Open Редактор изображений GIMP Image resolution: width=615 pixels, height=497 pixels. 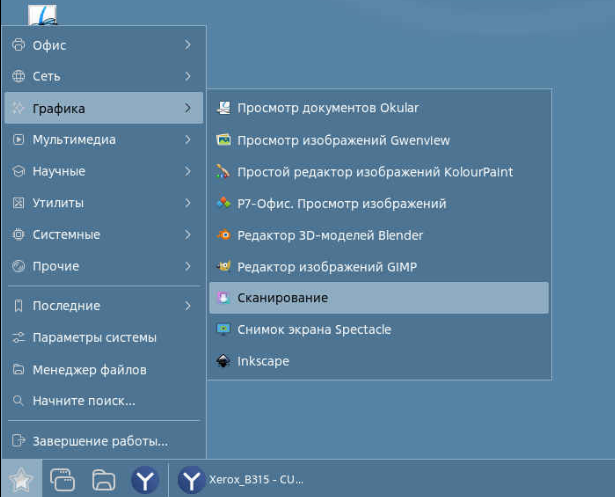pos(379,266)
